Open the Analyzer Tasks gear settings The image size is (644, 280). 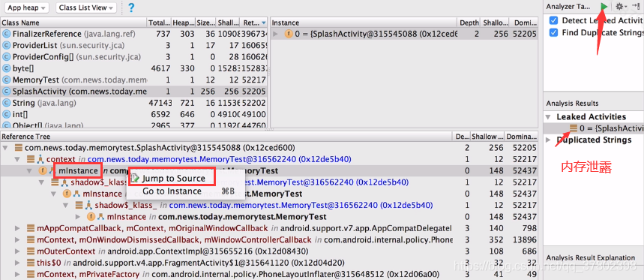point(619,7)
